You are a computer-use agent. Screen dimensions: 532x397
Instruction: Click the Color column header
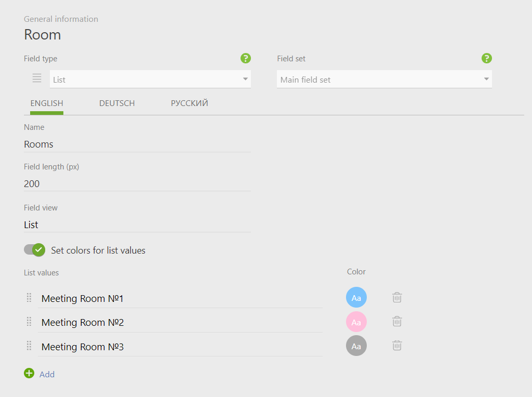click(x=356, y=271)
